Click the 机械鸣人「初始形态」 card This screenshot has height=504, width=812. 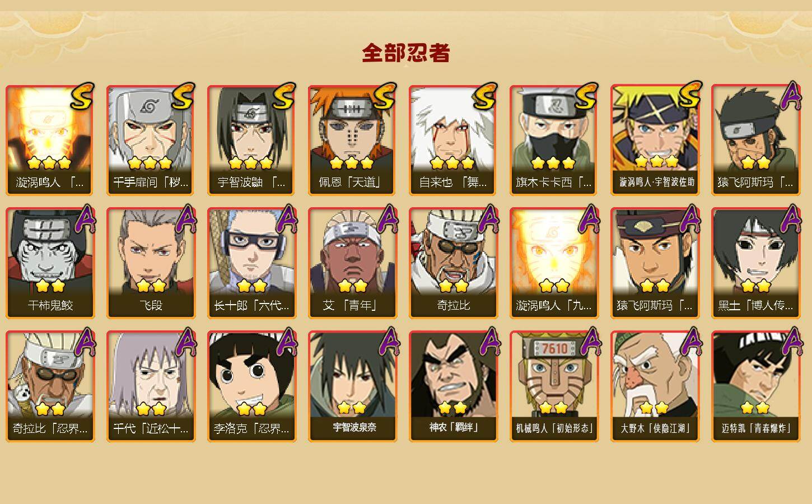(554, 386)
